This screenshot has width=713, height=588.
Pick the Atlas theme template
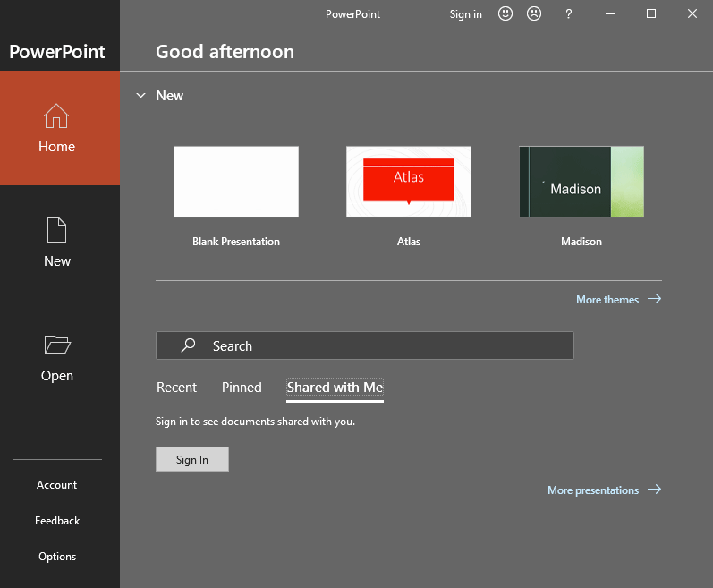(409, 182)
